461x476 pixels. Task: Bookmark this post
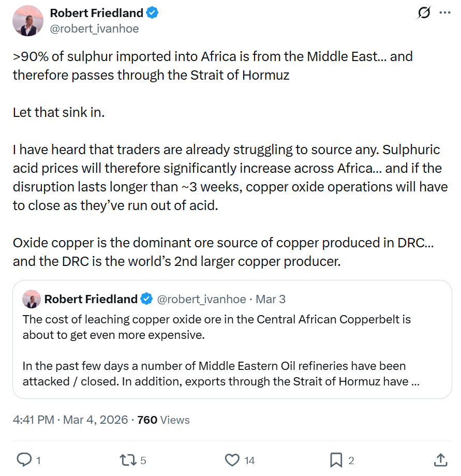point(336,459)
